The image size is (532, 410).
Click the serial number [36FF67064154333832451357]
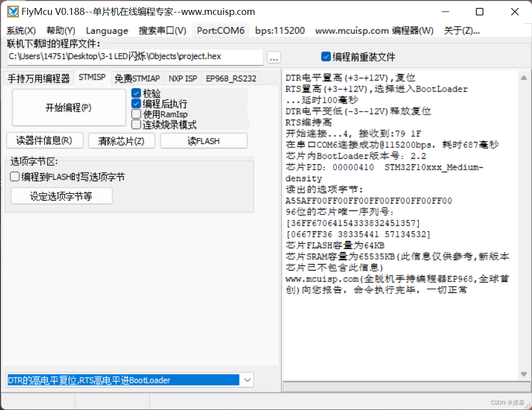353,223
